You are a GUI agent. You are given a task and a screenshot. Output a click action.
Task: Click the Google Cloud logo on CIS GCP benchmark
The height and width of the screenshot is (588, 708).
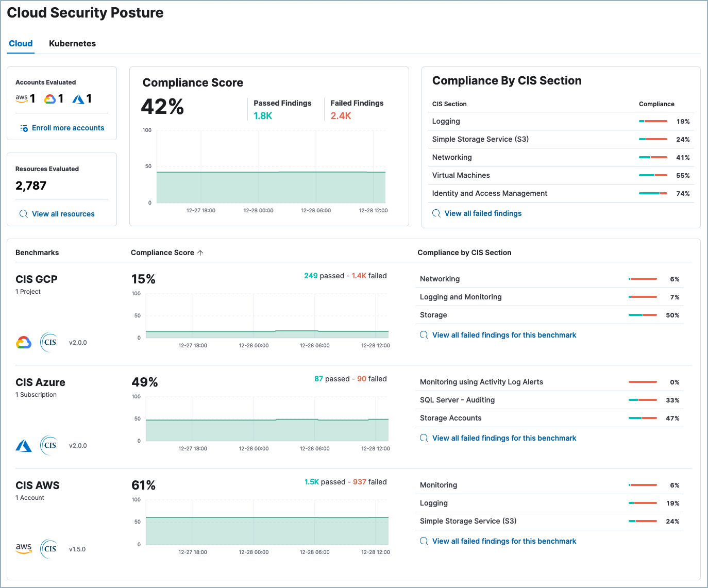pos(23,342)
